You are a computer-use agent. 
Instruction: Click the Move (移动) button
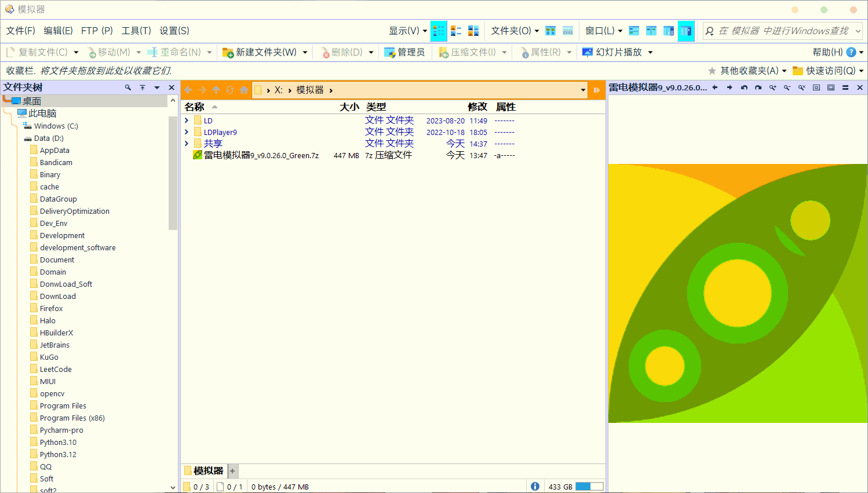pyautogui.click(x=109, y=52)
